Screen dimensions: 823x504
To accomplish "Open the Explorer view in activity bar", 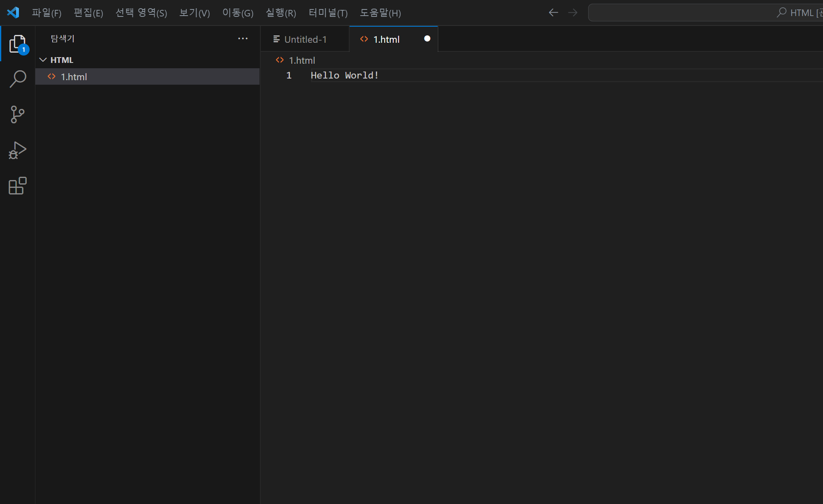I will point(18,44).
